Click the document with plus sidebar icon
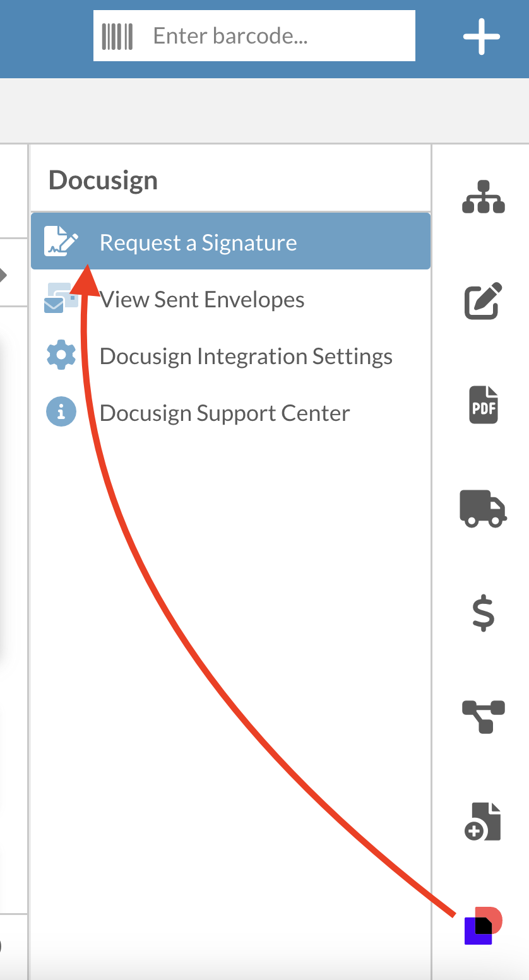The height and width of the screenshot is (980, 529). coord(484,822)
